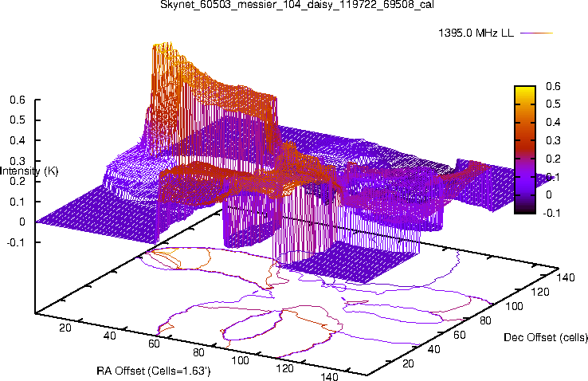Click the 140 tick on the RA Offset axis
Screen dimensions: 588x381
pos(329,376)
